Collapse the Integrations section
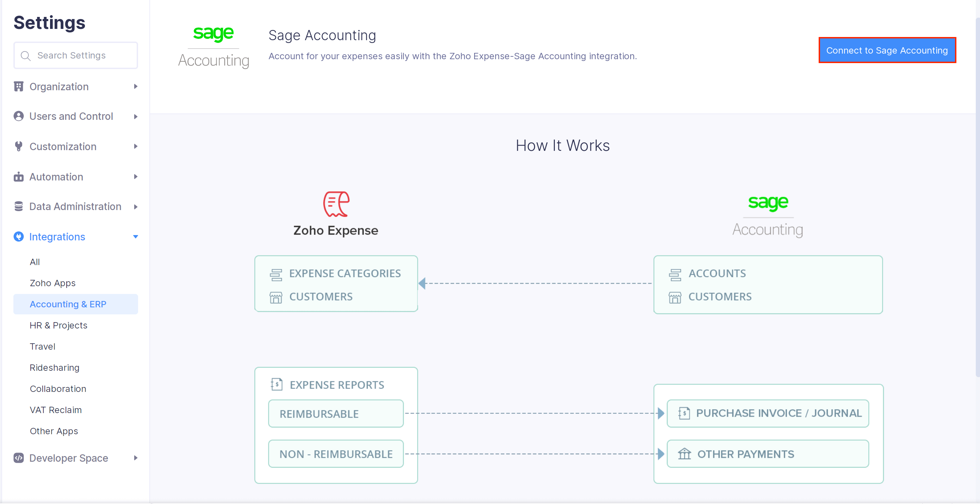Screen dimensions: 980x504 135,236
